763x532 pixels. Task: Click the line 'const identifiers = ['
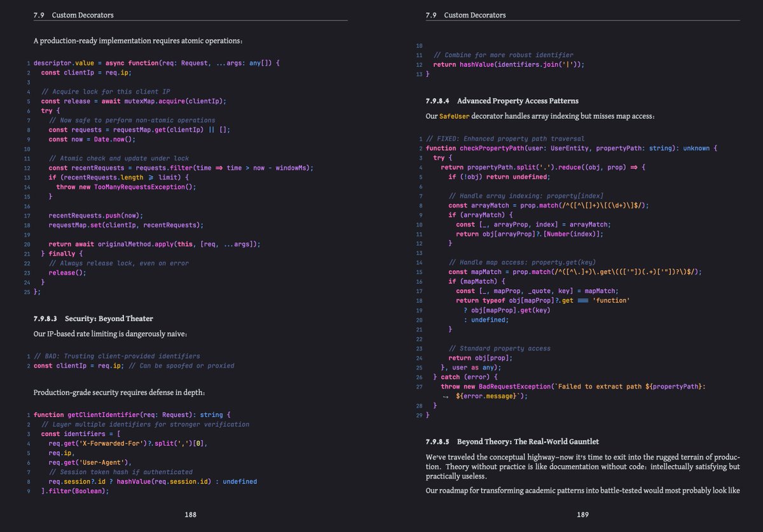(81, 434)
